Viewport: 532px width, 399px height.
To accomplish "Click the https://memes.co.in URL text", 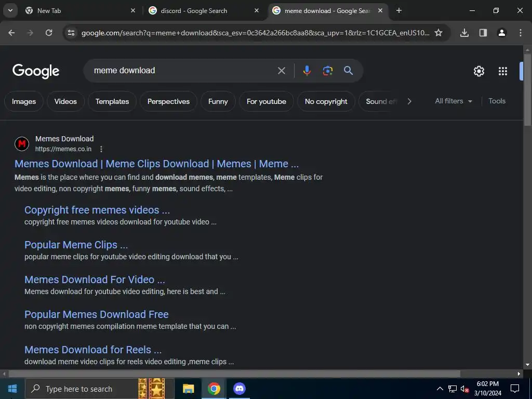I will pos(63,149).
